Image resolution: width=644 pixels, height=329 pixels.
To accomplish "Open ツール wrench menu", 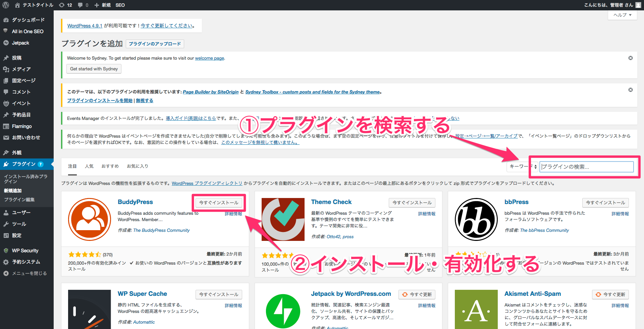I will (27, 224).
